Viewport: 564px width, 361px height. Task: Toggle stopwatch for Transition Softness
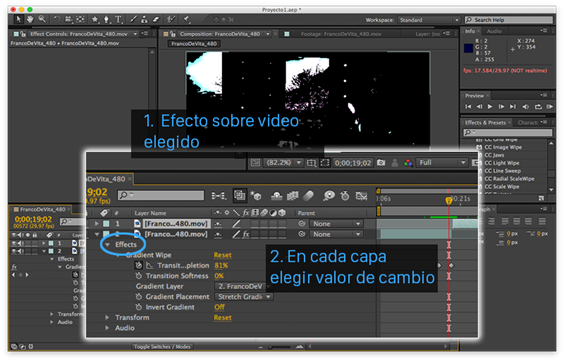[138, 276]
